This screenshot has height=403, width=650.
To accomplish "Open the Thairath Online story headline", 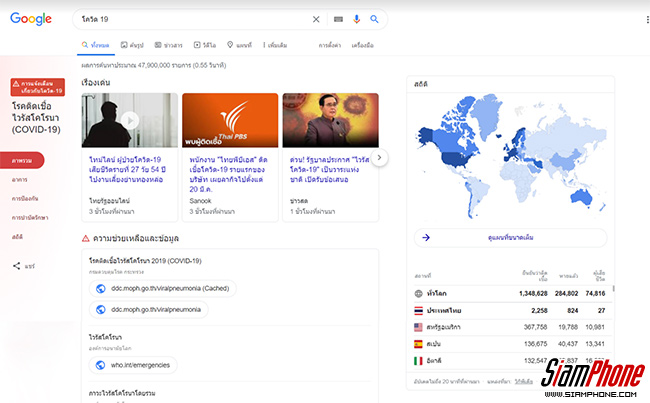I will click(x=128, y=170).
